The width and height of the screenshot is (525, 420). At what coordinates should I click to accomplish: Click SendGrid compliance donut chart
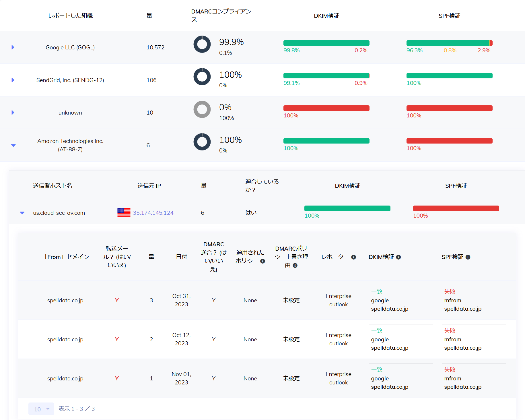click(202, 77)
